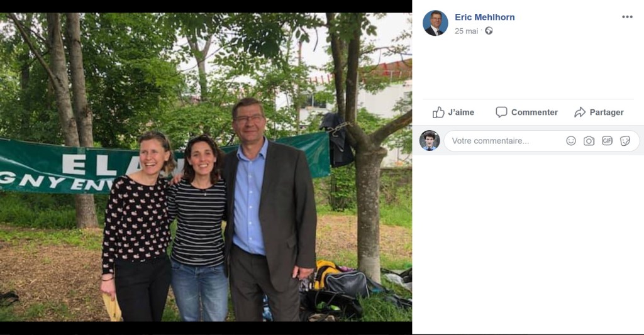The width and height of the screenshot is (644, 335).
Task: Open the three-dot post options menu
Action: pos(627,17)
